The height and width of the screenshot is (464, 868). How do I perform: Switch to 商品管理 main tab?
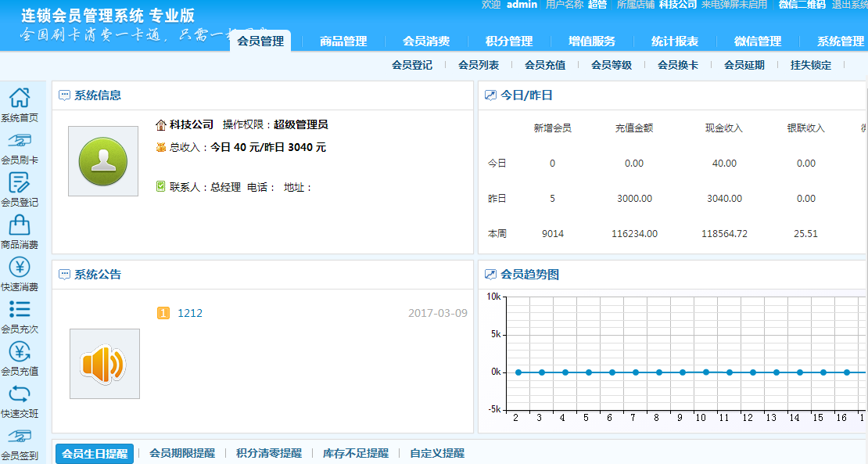343,41
